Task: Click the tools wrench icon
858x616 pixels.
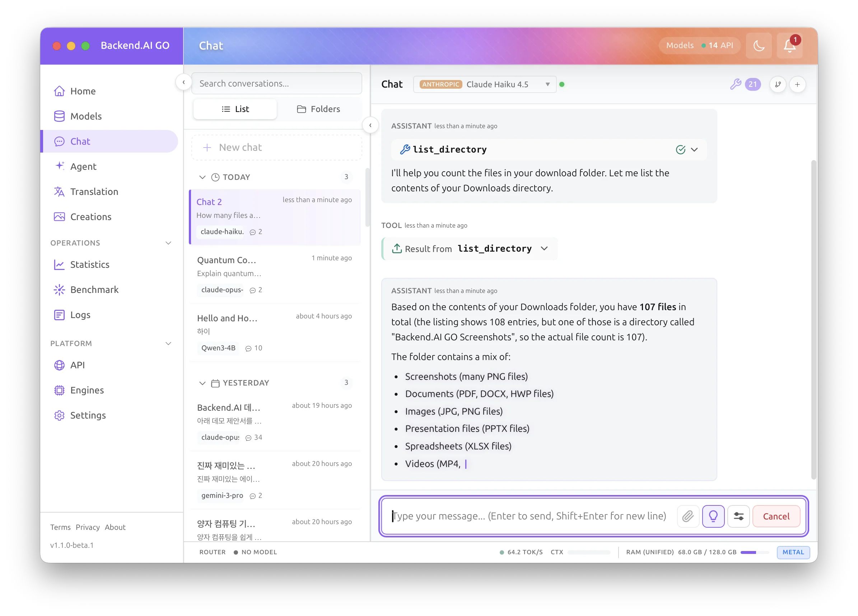Action: pos(735,84)
